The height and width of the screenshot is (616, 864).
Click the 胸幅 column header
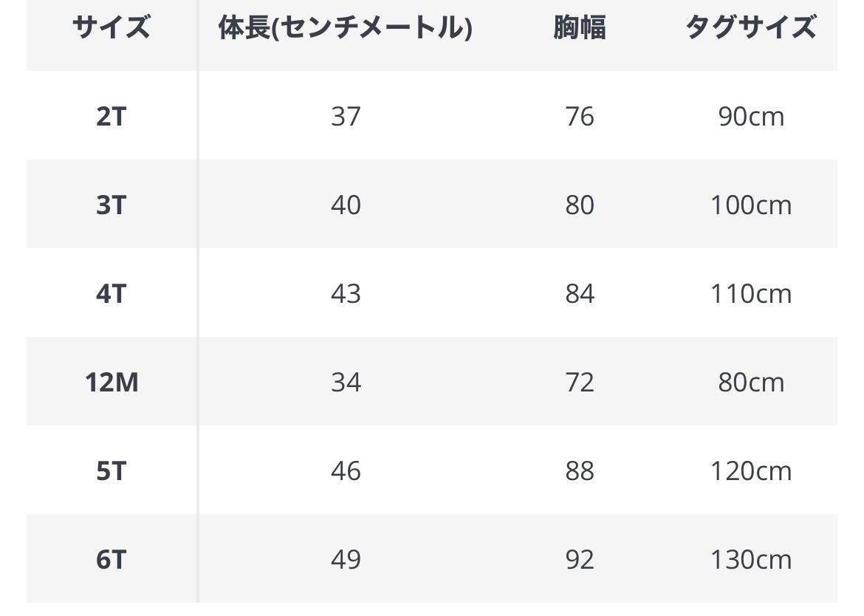tap(580, 28)
